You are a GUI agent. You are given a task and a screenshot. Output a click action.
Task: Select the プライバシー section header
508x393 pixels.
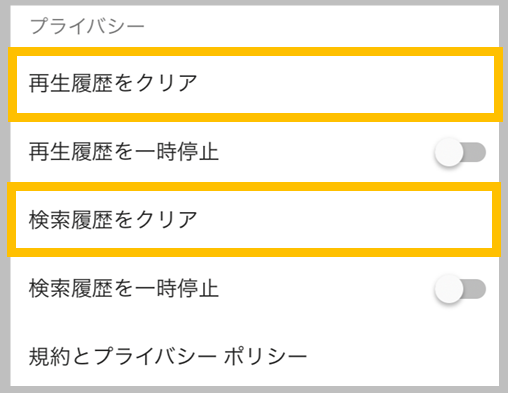(87, 26)
